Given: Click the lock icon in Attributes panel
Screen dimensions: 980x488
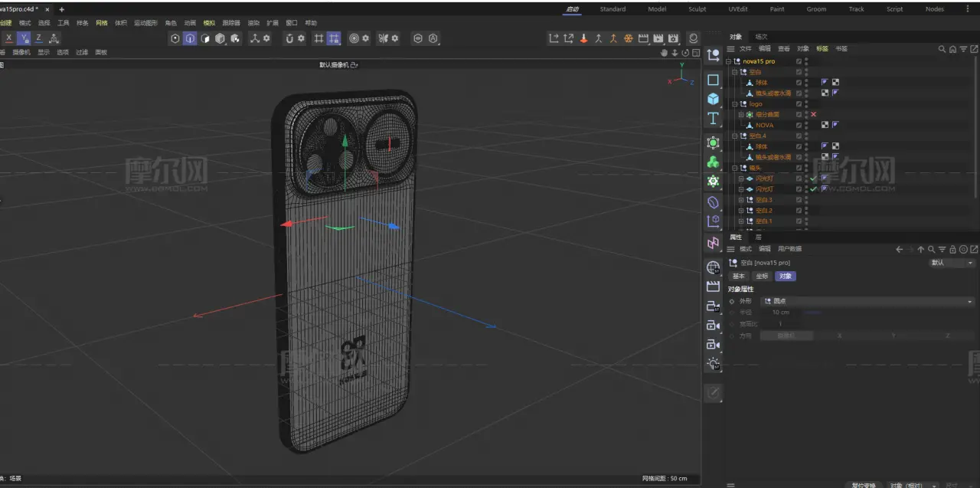Looking at the screenshot, I should pyautogui.click(x=952, y=249).
